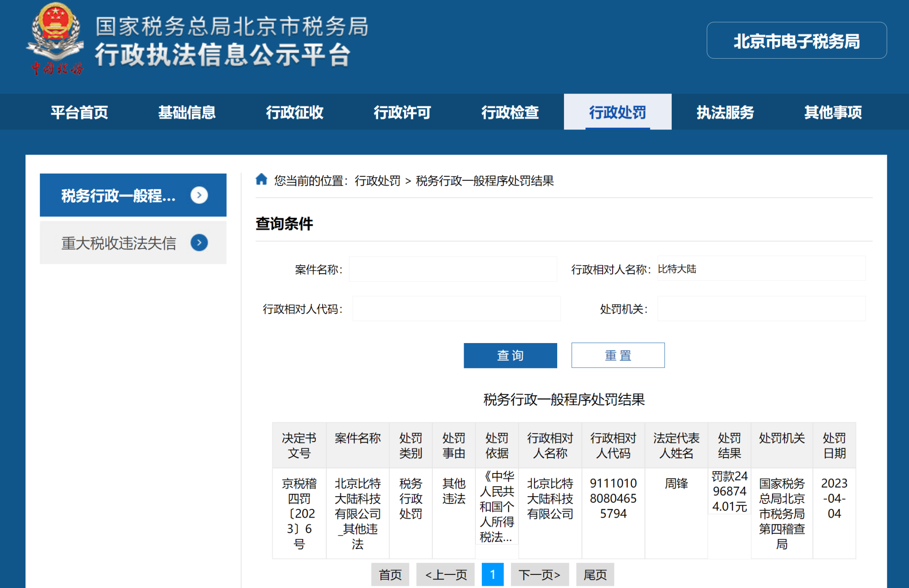Viewport: 909px width, 588px height.
Task: Click the 查询 search button
Action: pos(510,355)
